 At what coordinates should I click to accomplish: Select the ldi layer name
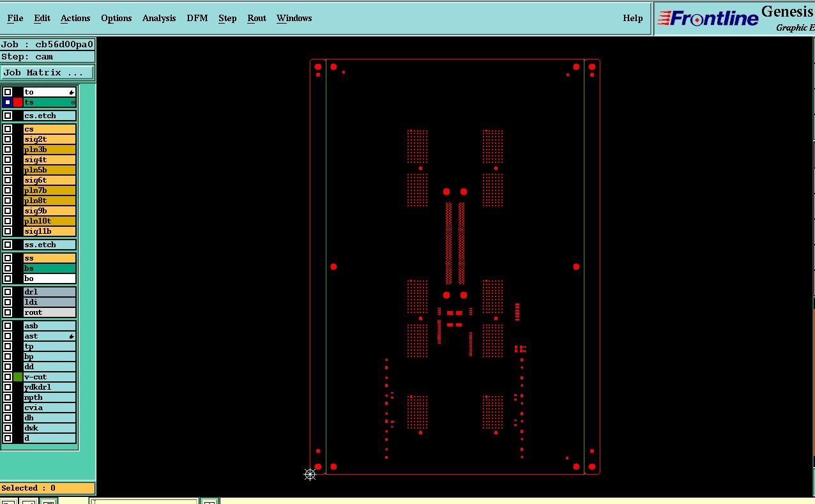click(50, 302)
